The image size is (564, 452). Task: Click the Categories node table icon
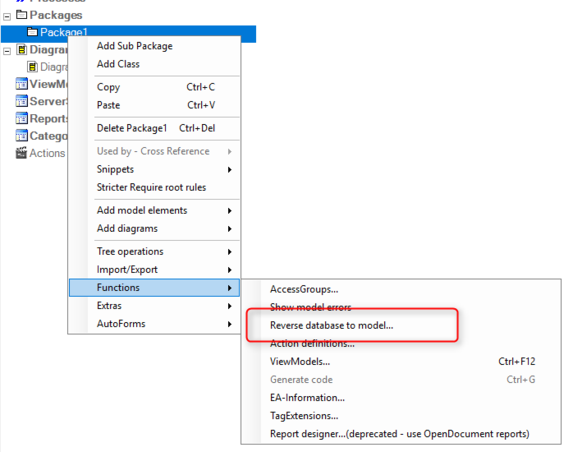[x=22, y=136]
